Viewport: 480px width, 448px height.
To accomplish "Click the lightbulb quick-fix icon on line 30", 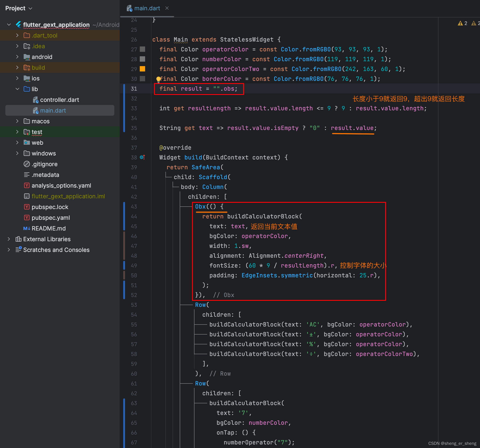I will pos(158,79).
